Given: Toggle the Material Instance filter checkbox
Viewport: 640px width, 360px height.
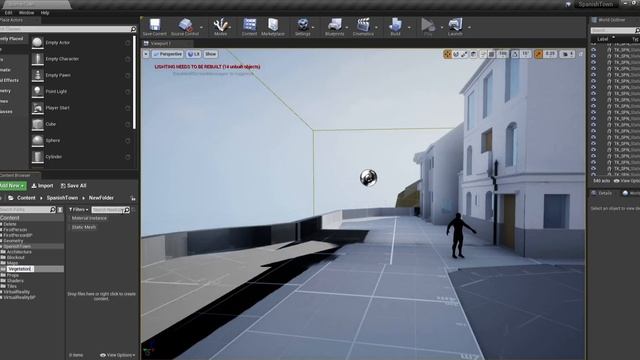Looking at the screenshot, I should click(89, 218).
